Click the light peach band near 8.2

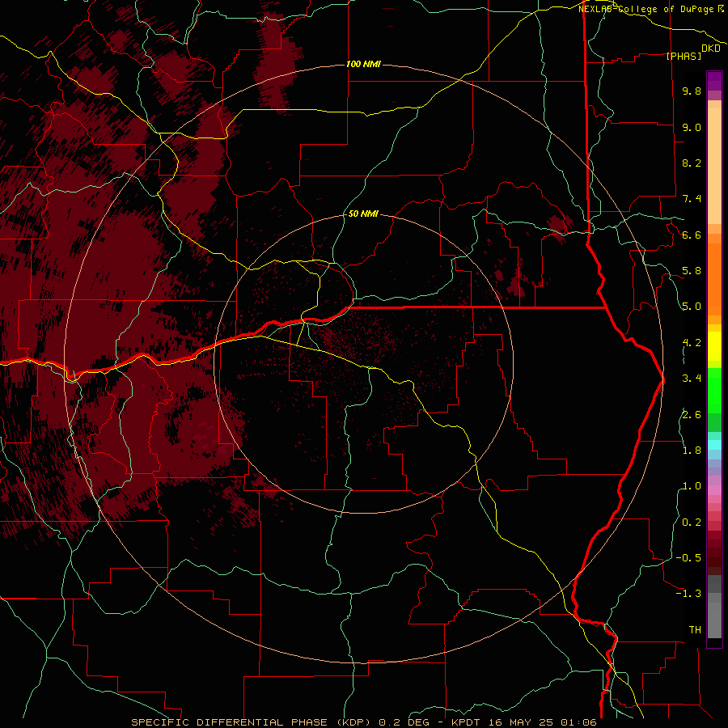pyautogui.click(x=714, y=166)
